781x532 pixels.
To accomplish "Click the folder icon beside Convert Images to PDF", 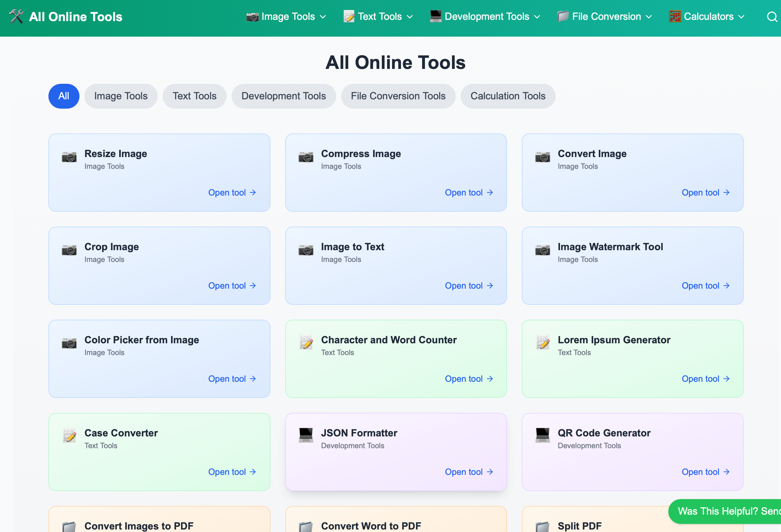I will (x=69, y=527).
